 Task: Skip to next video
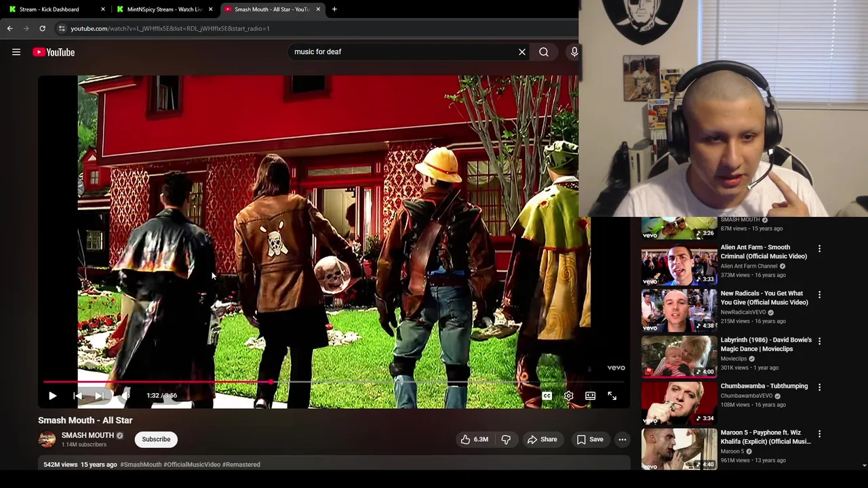point(100,396)
